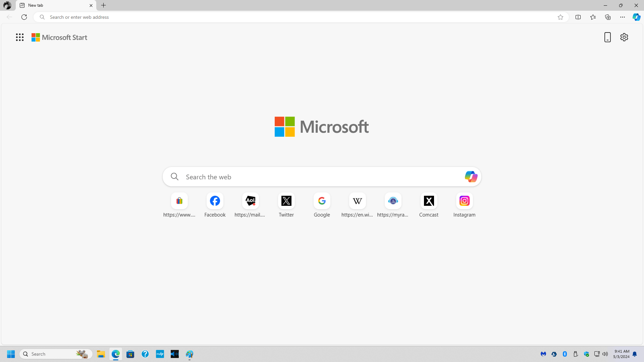Open the page settings gear icon
644x362 pixels.
624,37
